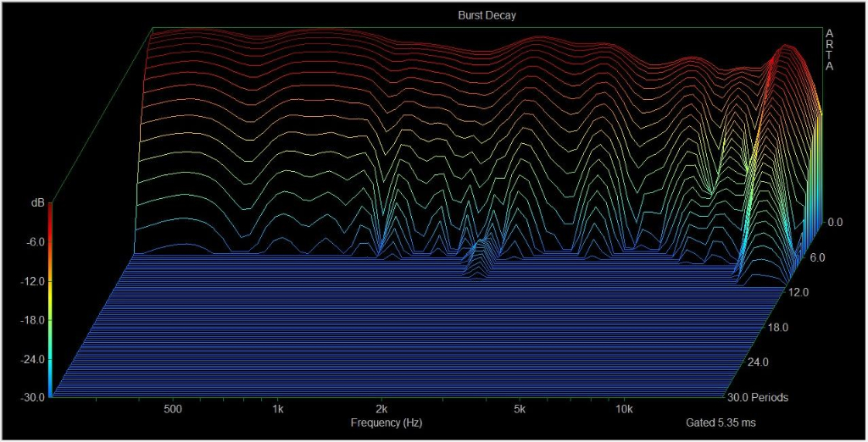Image resolution: width=868 pixels, height=442 pixels.
Task: Click the Frequency (Hz) axis label
Action: [386, 423]
